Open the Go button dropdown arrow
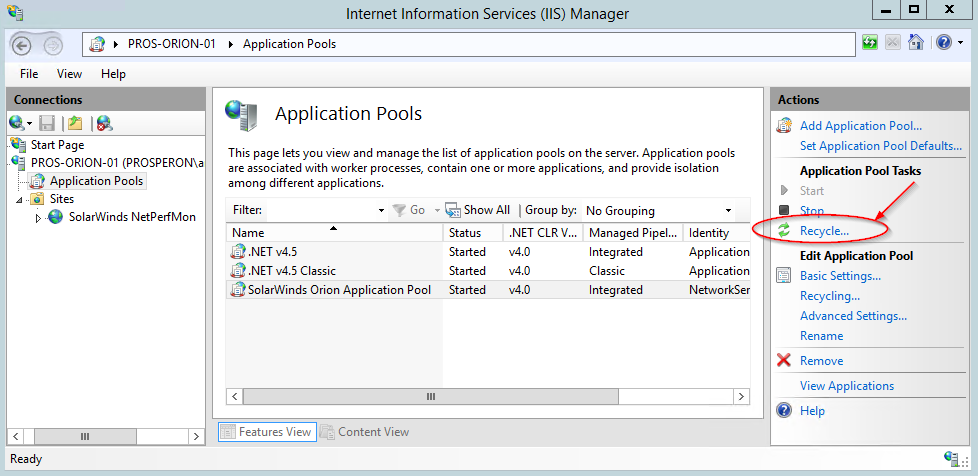The height and width of the screenshot is (476, 978). point(437,211)
